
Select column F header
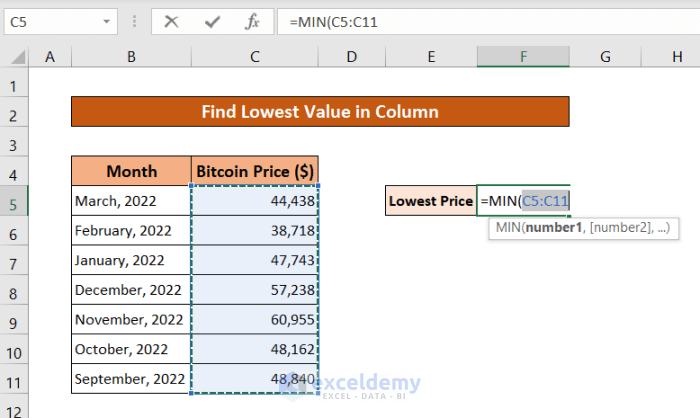pyautogui.click(x=523, y=58)
